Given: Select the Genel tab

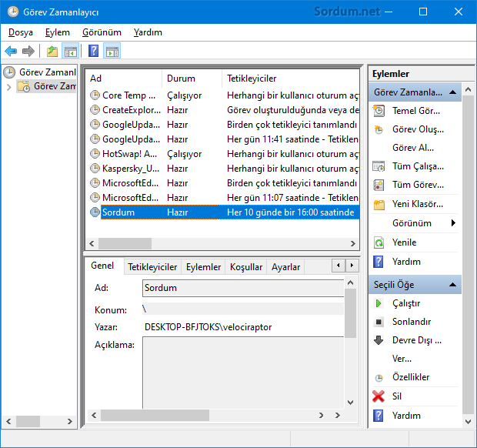Looking at the screenshot, I should [102, 266].
